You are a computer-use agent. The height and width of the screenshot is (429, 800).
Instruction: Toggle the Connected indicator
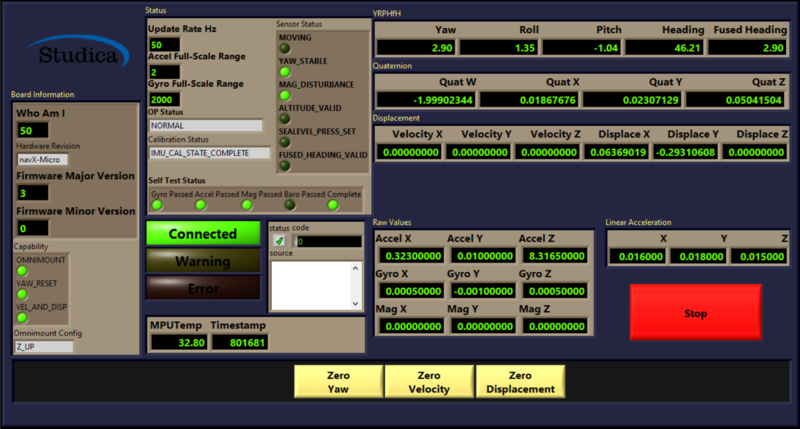click(x=203, y=234)
